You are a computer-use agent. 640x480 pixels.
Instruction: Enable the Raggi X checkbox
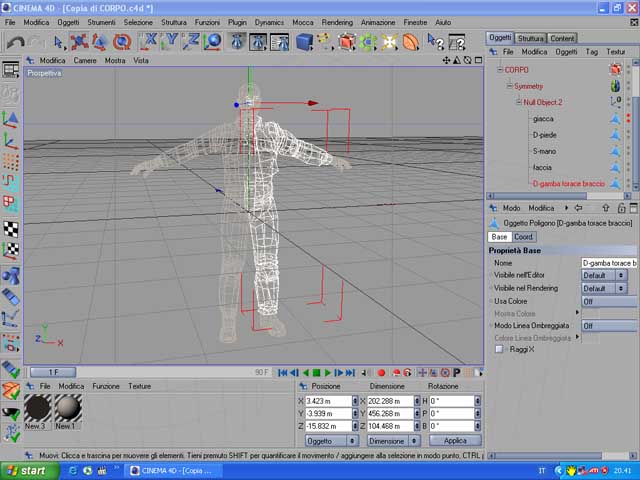[x=499, y=349]
